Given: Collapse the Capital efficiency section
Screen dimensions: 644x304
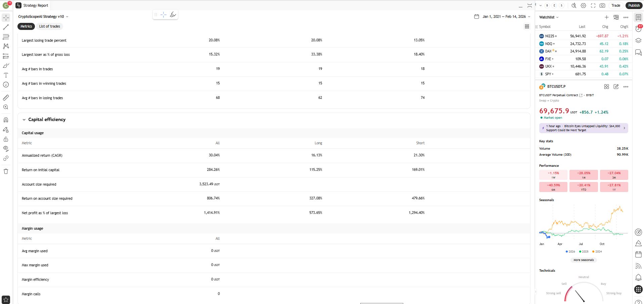Looking at the screenshot, I should (x=24, y=120).
